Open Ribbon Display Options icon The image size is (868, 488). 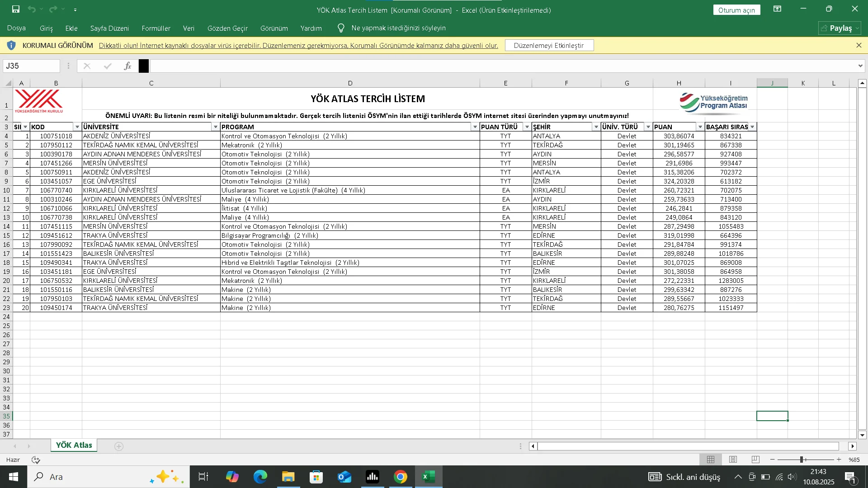pyautogui.click(x=778, y=9)
